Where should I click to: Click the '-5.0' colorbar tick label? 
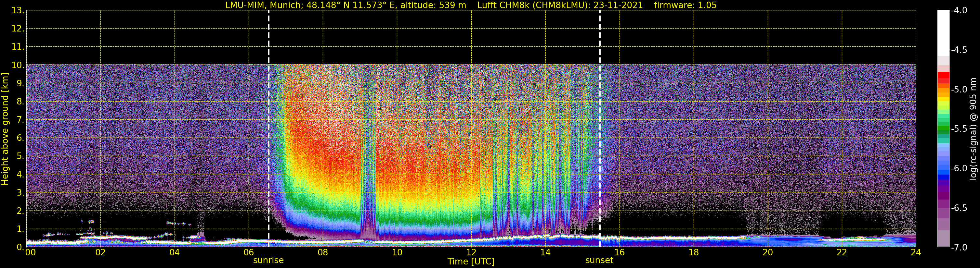coord(959,90)
